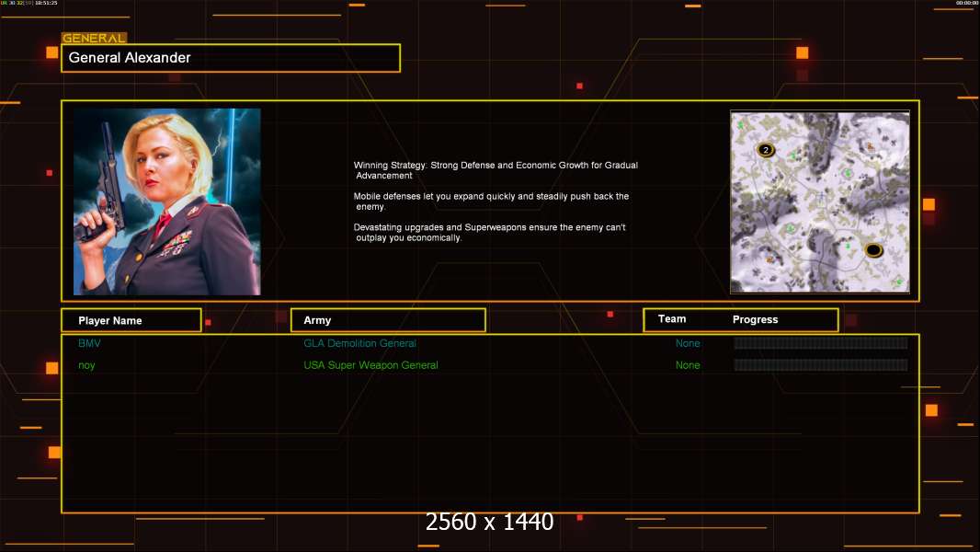Select player name noy
980x552 pixels.
coord(86,366)
